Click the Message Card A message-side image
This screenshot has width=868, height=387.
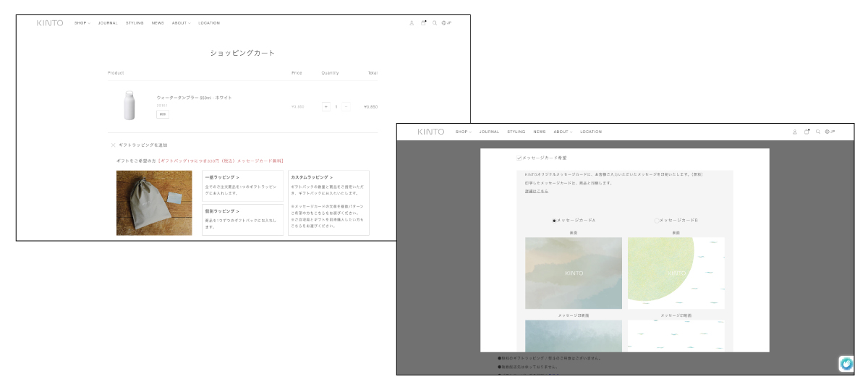click(x=574, y=336)
